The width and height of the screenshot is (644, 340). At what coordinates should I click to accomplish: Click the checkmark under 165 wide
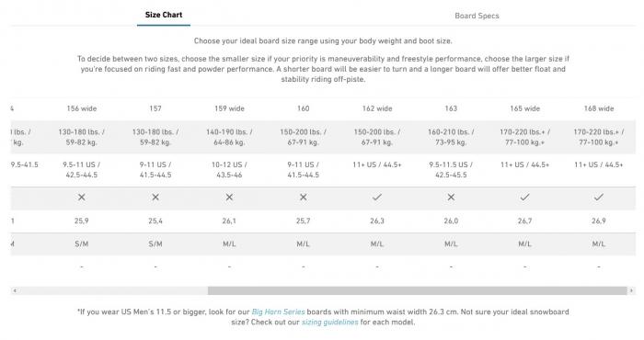[x=524, y=198]
